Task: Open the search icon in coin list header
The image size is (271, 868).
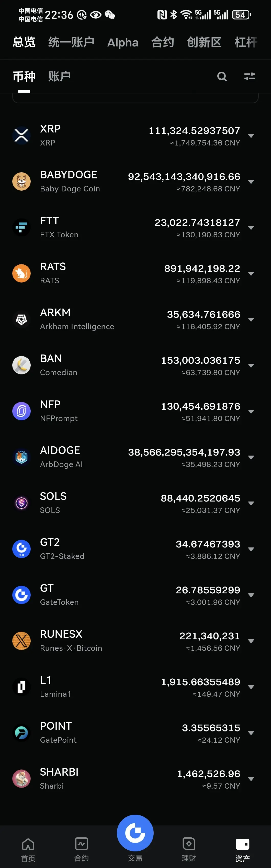Action: [x=222, y=77]
